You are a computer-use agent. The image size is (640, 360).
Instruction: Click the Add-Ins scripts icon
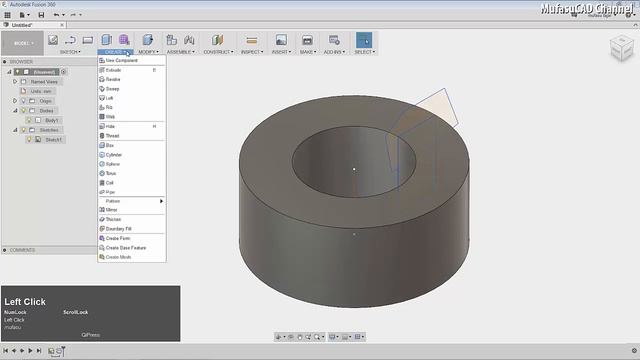point(334,40)
